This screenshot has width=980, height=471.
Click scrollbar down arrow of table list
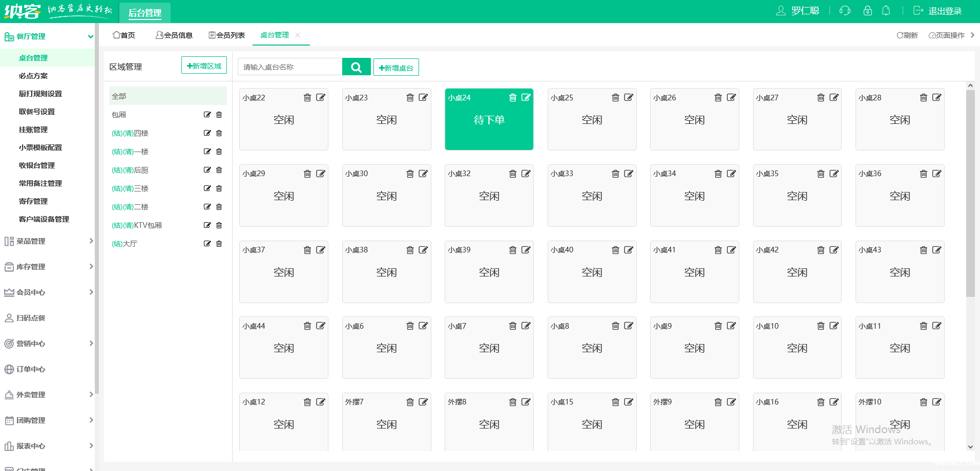coord(970,447)
